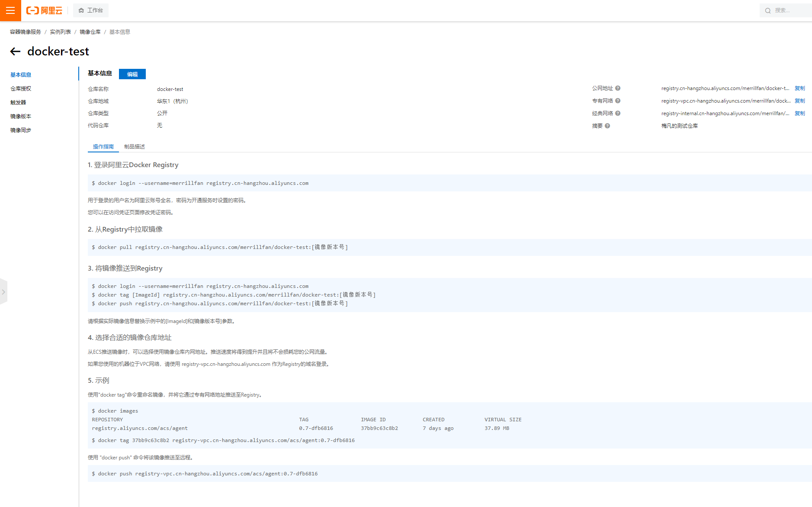Click heading 3. 将镜像推送到Registry
Image resolution: width=812 pixels, height=507 pixels.
(x=125, y=268)
